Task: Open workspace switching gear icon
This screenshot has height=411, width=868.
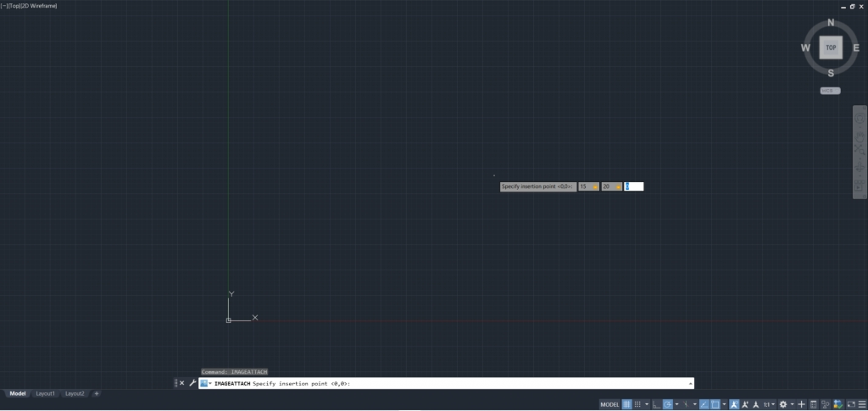Action: (x=783, y=404)
